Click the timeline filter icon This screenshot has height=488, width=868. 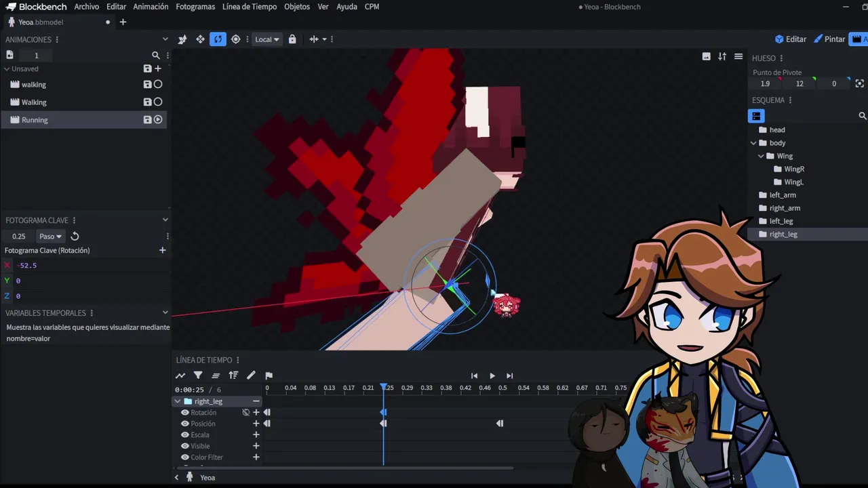coord(198,375)
